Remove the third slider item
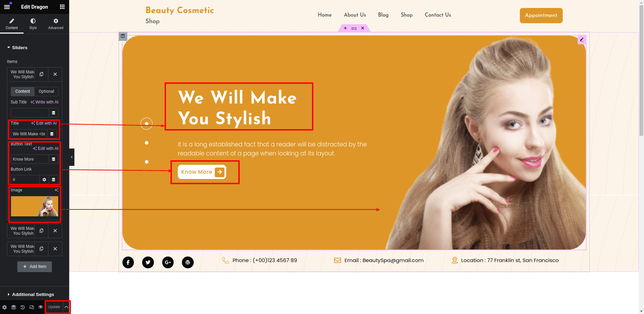Screen dimensions: 644x314 (55, 249)
